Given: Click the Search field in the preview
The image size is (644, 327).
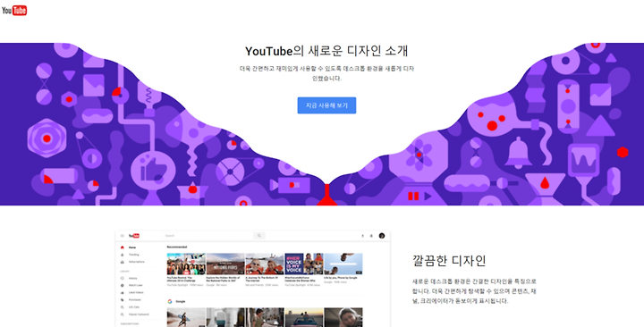Looking at the screenshot, I should pyautogui.click(x=208, y=236).
